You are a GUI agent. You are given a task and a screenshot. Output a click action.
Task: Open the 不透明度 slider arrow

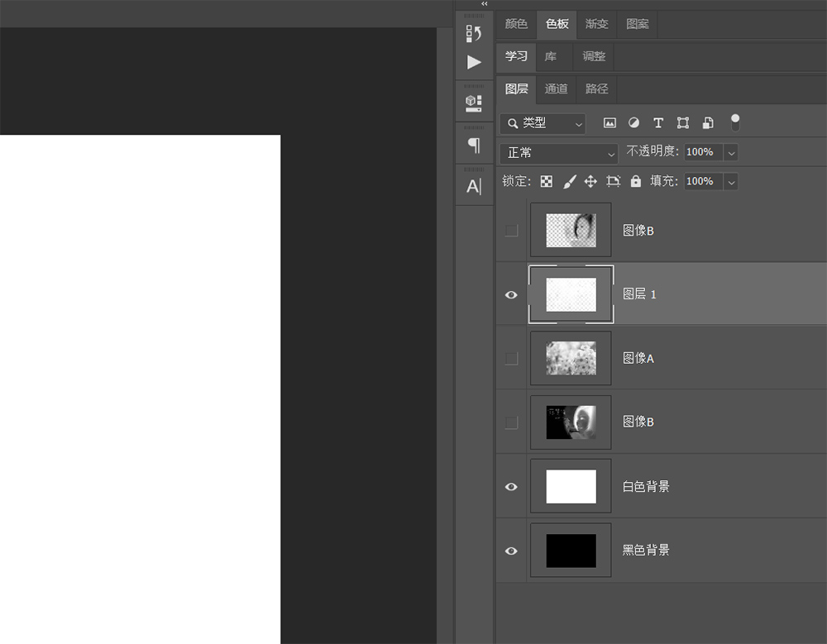click(x=731, y=152)
